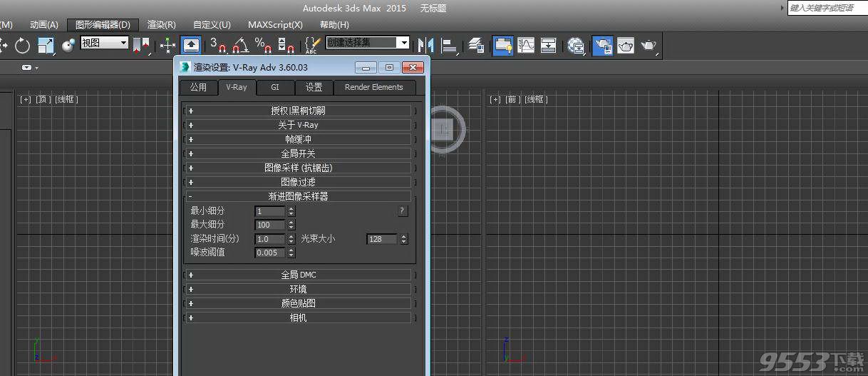Image resolution: width=868 pixels, height=376 pixels.
Task: Click the 3ds Max icon in dialog title
Action: (185, 67)
